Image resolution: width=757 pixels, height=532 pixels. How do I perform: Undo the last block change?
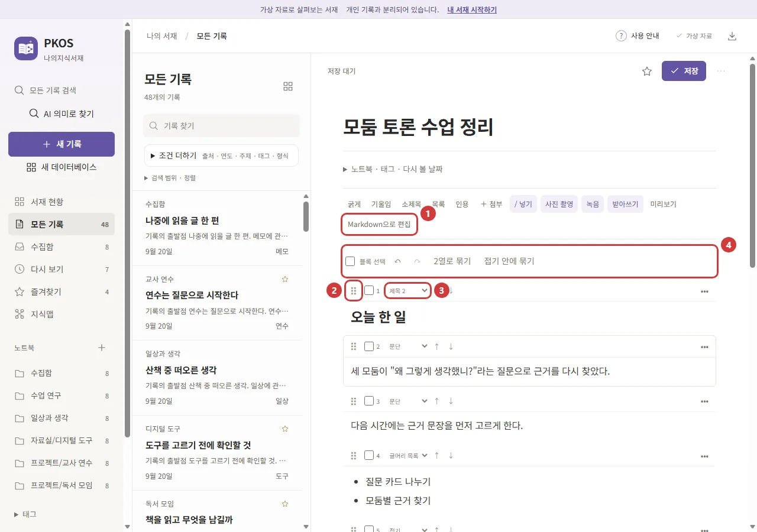[x=398, y=261]
